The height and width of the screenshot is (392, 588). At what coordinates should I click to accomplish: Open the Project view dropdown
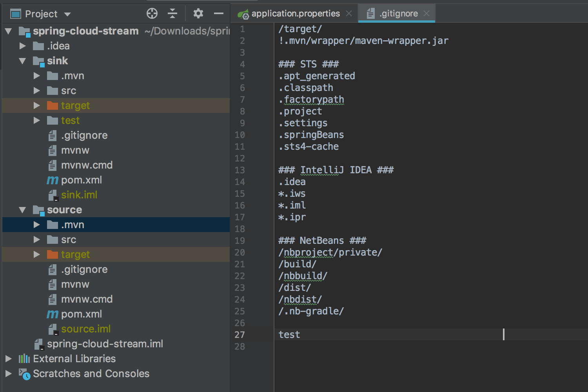click(67, 15)
